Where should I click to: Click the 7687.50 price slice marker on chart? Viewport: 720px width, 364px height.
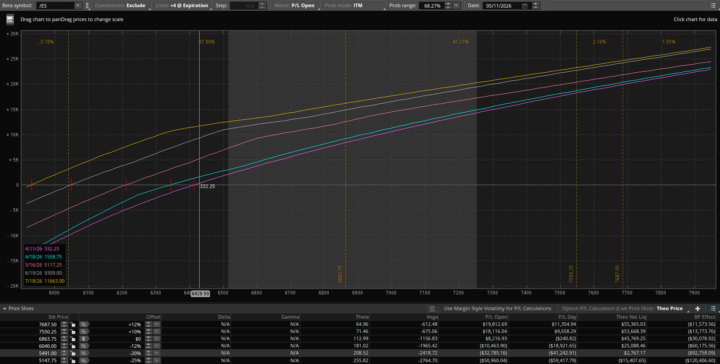coord(618,274)
